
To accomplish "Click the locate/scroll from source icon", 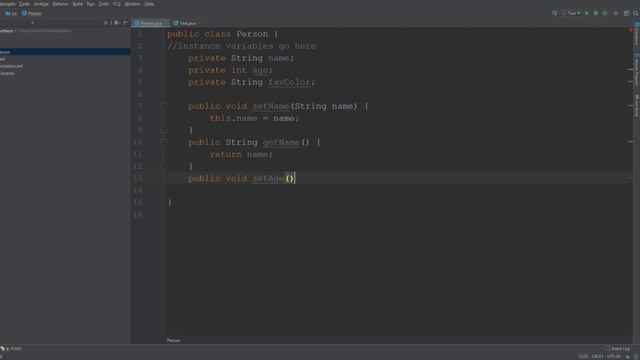I will point(106,23).
